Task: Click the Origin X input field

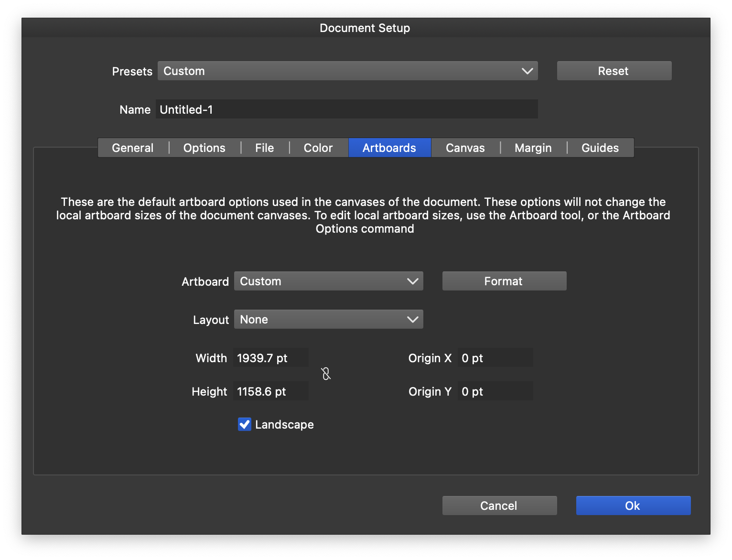Action: pyautogui.click(x=495, y=358)
